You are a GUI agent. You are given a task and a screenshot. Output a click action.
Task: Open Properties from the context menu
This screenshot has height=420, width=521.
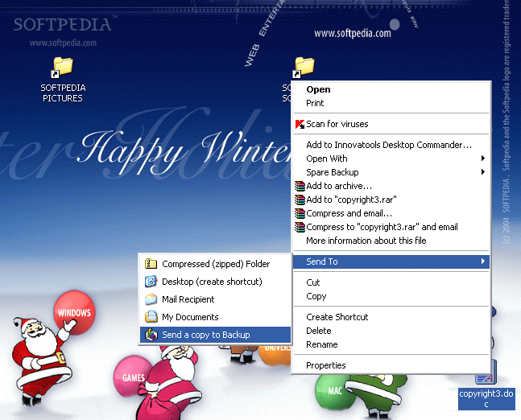coord(391,365)
